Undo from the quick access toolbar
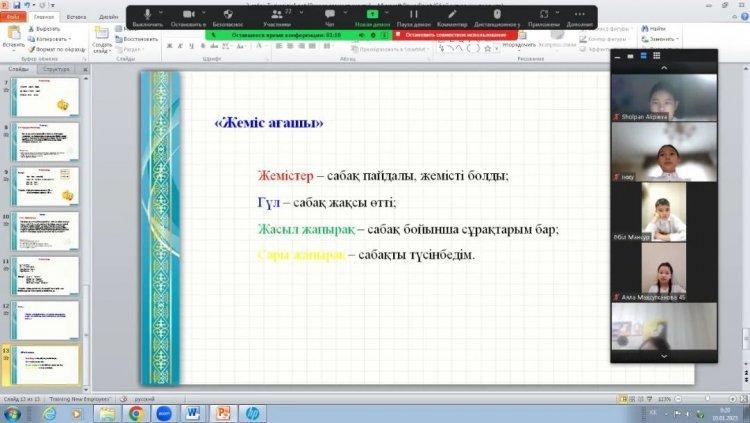 (x=27, y=5)
